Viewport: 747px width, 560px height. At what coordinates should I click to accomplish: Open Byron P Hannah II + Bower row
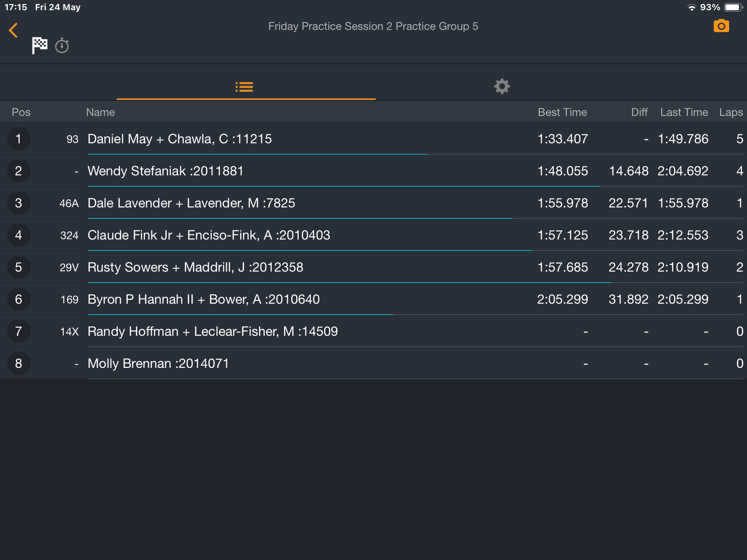[373, 299]
